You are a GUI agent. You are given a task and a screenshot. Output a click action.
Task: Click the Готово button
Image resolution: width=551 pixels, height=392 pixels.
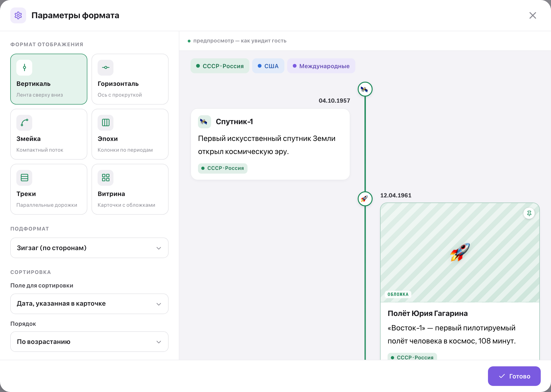(x=514, y=376)
